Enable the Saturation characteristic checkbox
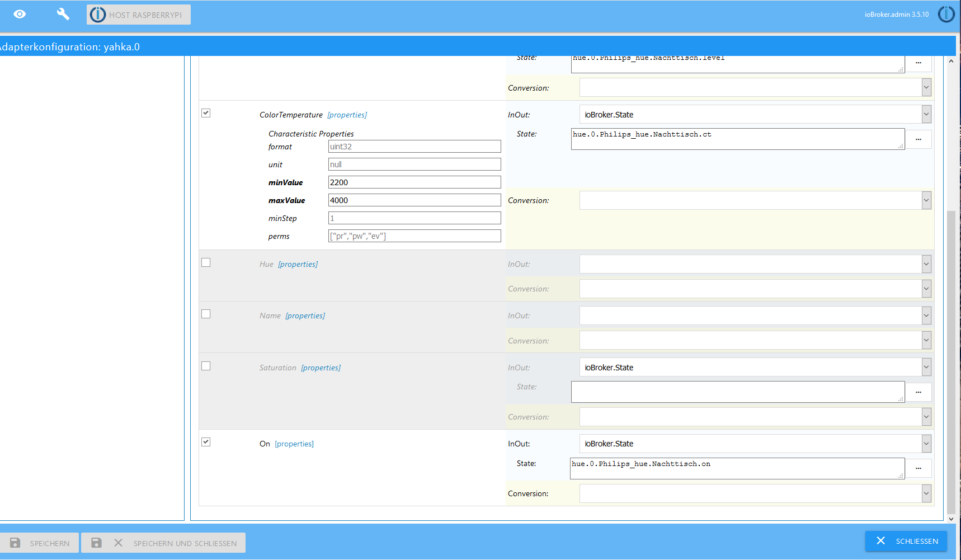Viewport: 961px width, 560px height. [206, 366]
